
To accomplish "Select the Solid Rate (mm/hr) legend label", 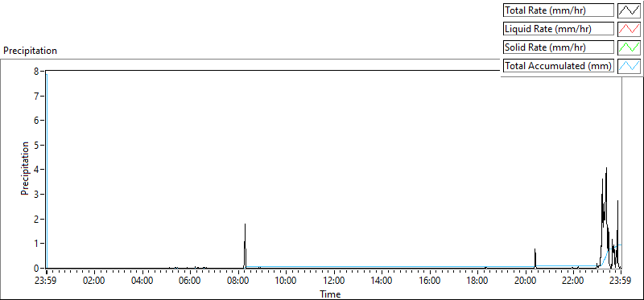I will tap(559, 47).
